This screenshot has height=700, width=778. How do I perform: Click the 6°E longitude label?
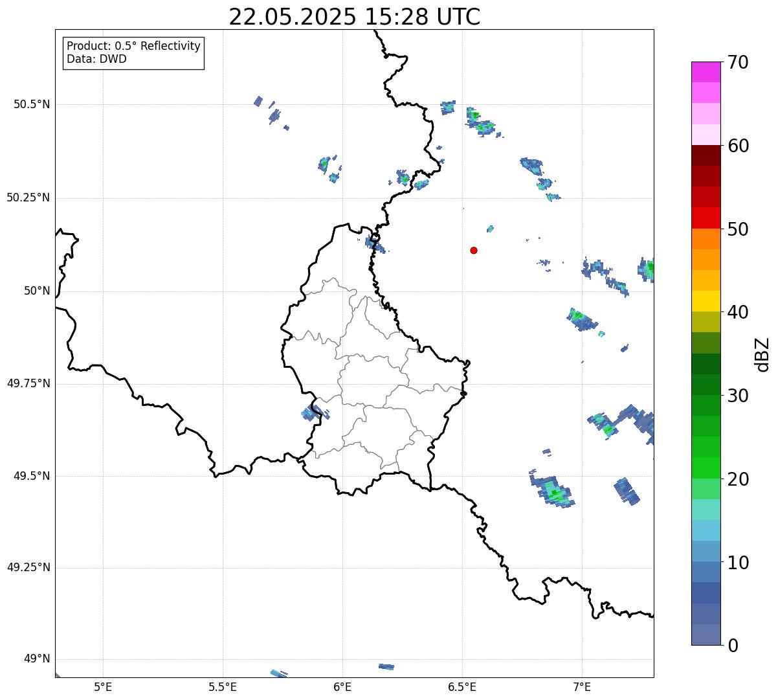point(342,687)
